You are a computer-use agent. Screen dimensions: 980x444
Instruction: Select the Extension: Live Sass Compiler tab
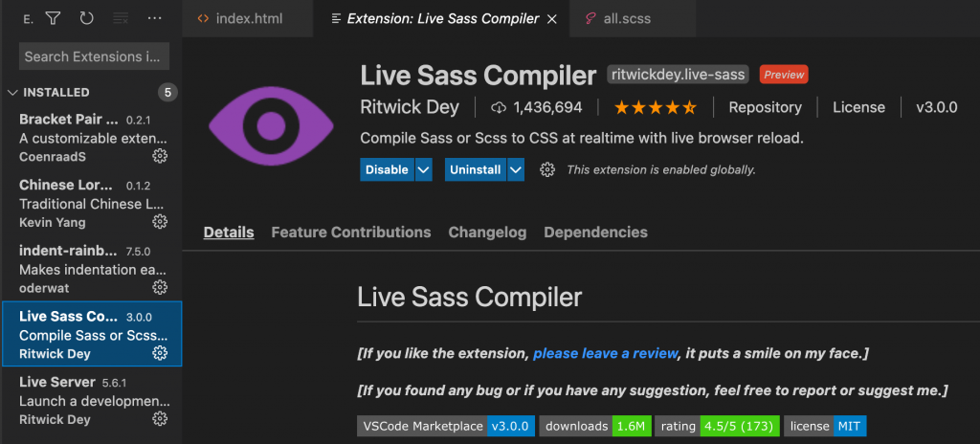441,19
